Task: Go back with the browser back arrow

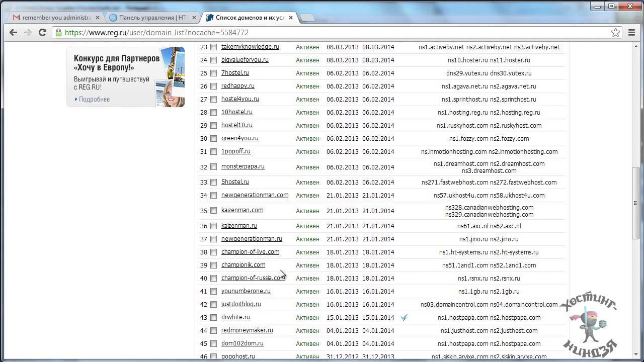Action: tap(14, 32)
